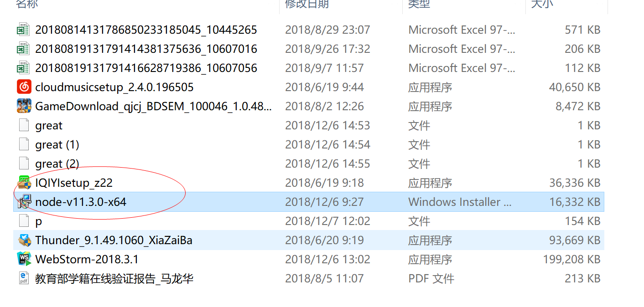Image resolution: width=644 pixels, height=307 pixels.
Task: Select the PDF icon of 教育部学籍在线验证报告_马龙华
Action: 24,278
